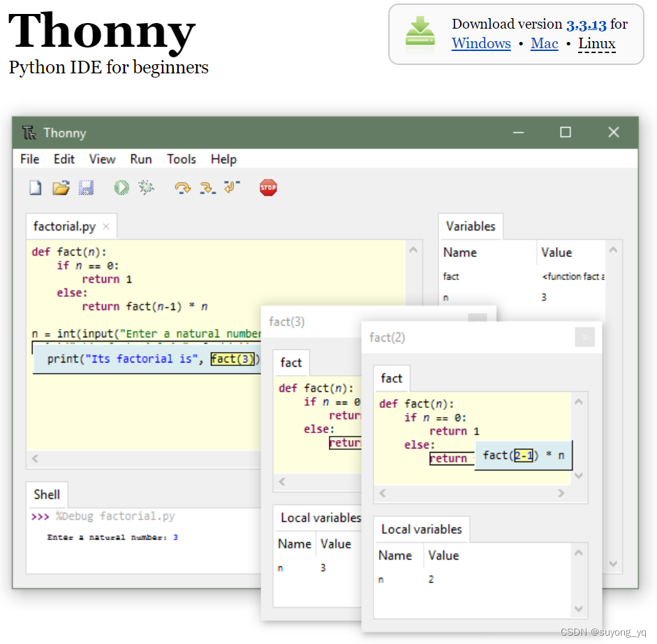Close the Thonny main window

coord(614,133)
